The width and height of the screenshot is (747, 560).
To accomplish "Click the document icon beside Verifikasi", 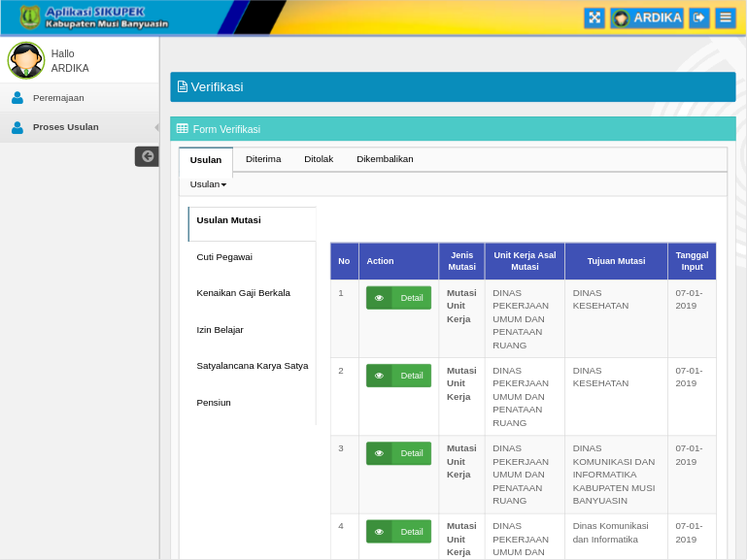I will click(182, 86).
